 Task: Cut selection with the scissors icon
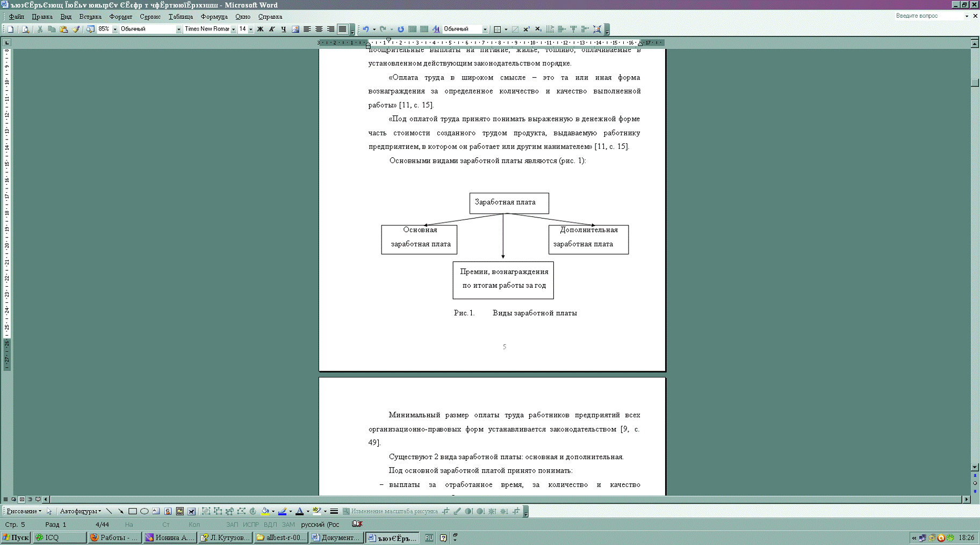coord(40,29)
